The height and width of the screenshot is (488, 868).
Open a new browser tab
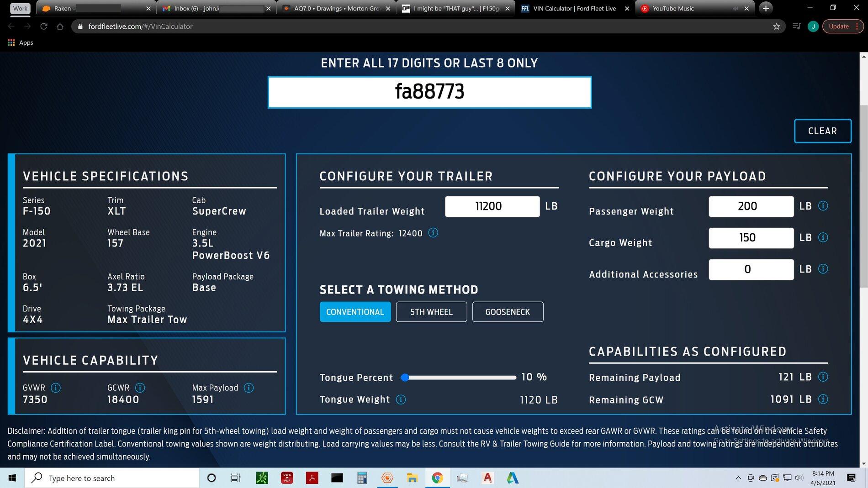click(x=766, y=8)
